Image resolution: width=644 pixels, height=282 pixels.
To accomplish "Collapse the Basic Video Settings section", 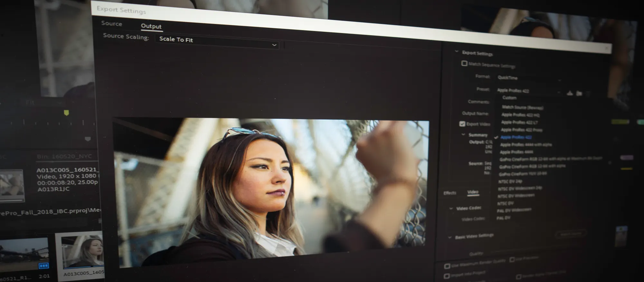I will tap(450, 237).
